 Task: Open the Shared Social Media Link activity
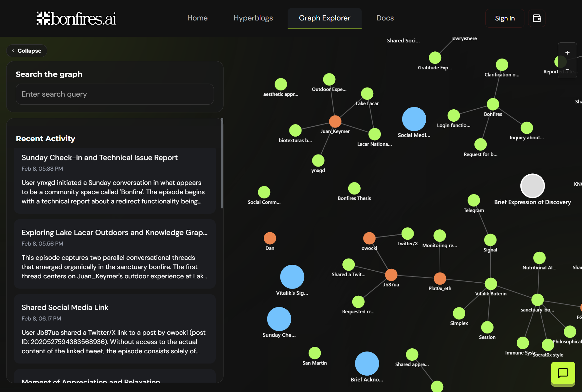tap(115, 329)
